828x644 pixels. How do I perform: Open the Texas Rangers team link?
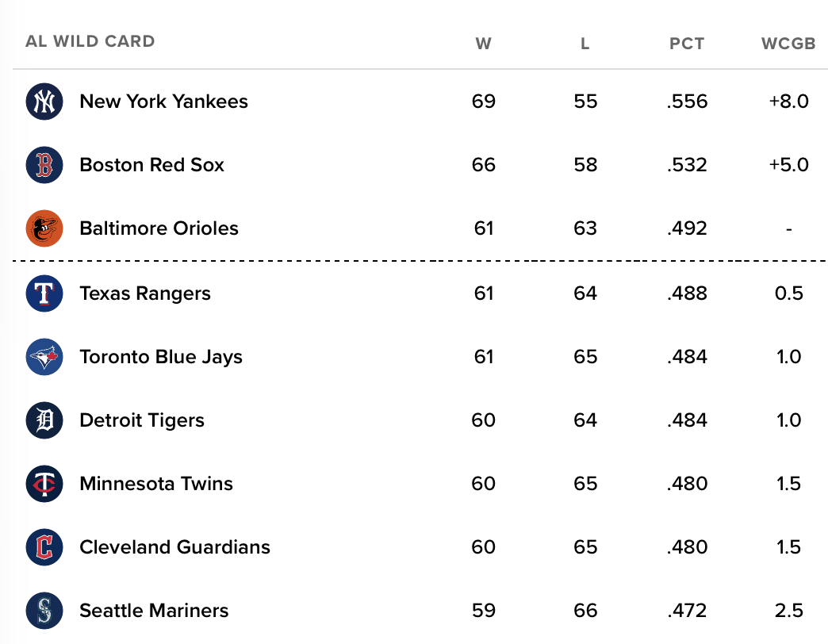point(145,293)
